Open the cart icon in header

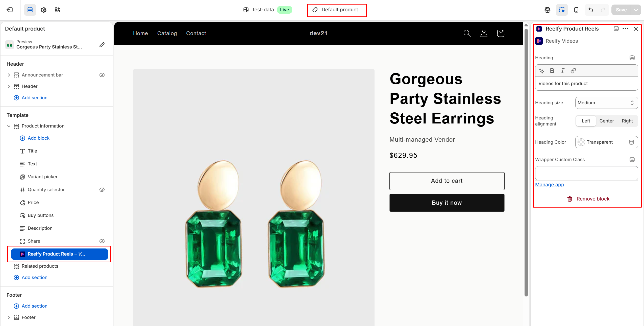[x=501, y=33]
